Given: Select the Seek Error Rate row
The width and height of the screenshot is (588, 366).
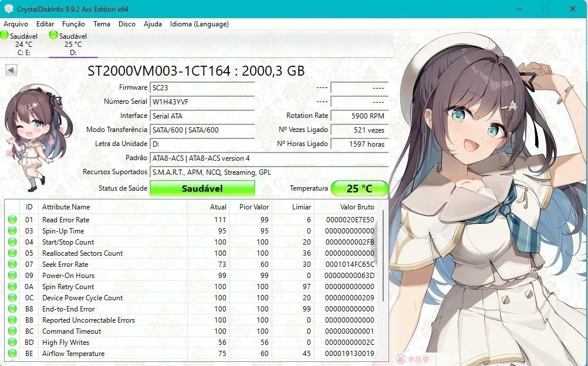Looking at the screenshot, I should pyautogui.click(x=191, y=265).
